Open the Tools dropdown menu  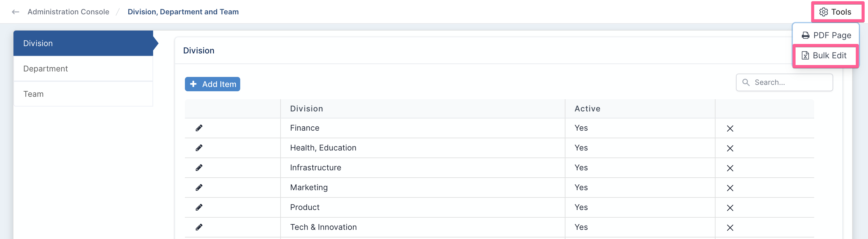click(836, 12)
